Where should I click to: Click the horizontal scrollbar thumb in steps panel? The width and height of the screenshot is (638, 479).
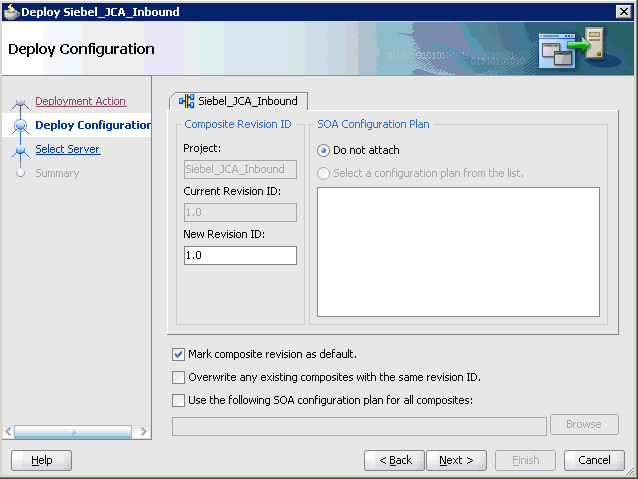coord(73,432)
